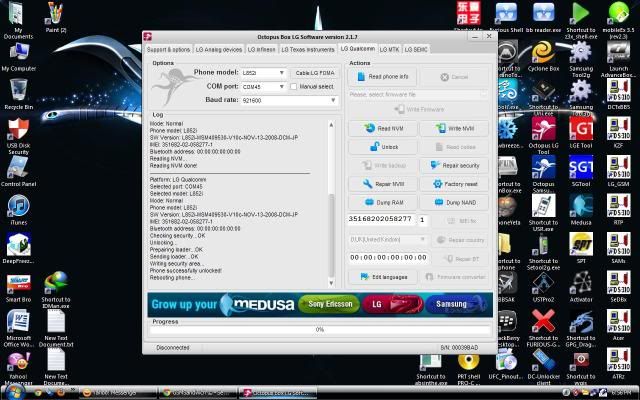640x400 pixels.
Task: Switch to the LG SEMC tab
Action: coord(416,49)
